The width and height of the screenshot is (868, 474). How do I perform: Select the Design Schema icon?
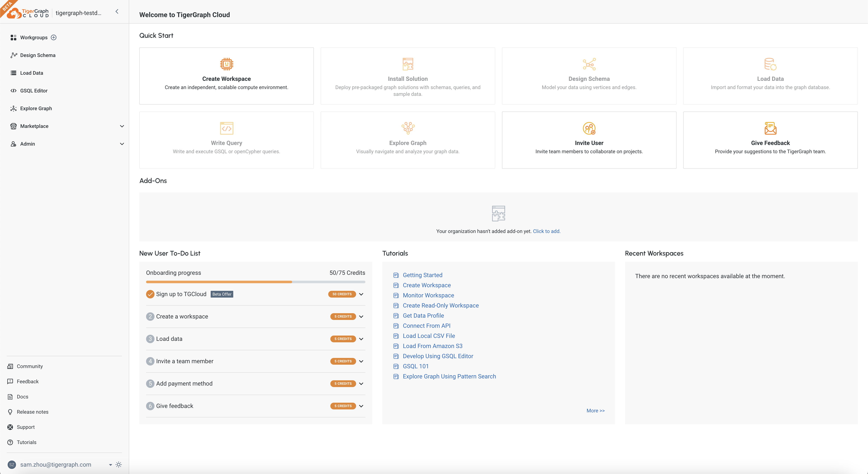(x=588, y=64)
